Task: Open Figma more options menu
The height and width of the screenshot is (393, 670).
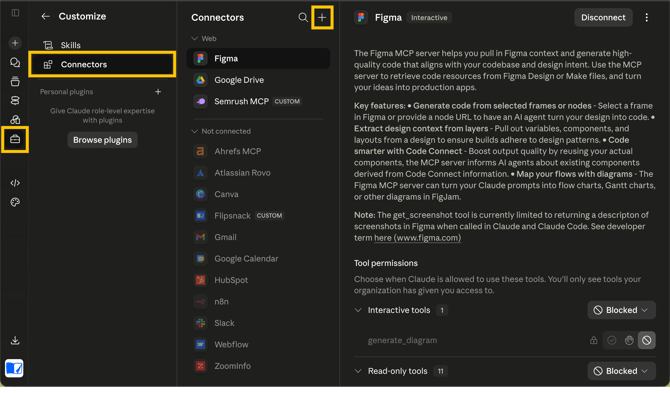Action: (646, 18)
